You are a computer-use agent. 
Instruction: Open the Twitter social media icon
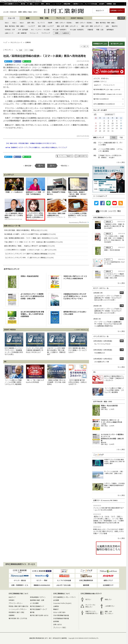point(96,203)
